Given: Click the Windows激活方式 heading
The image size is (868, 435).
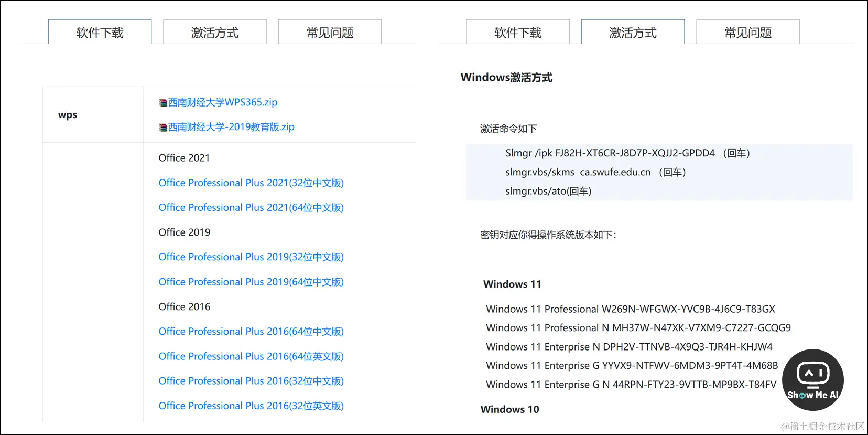Looking at the screenshot, I should [x=506, y=77].
